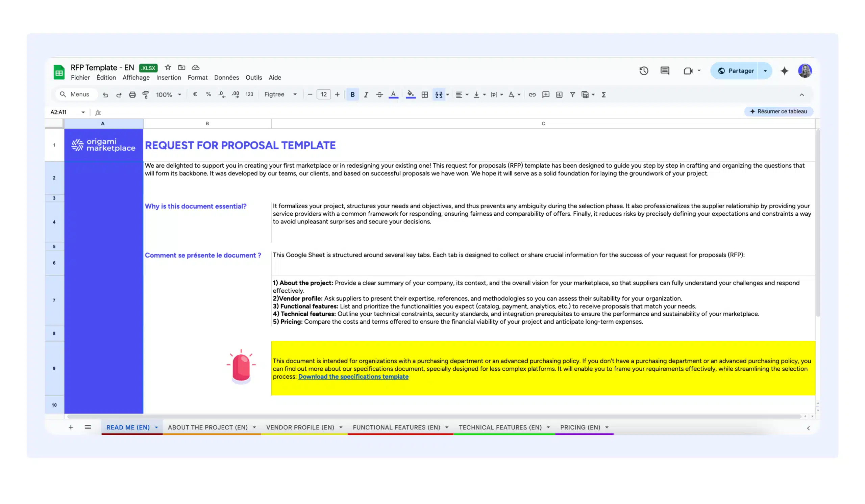Open version history clock icon

click(644, 71)
